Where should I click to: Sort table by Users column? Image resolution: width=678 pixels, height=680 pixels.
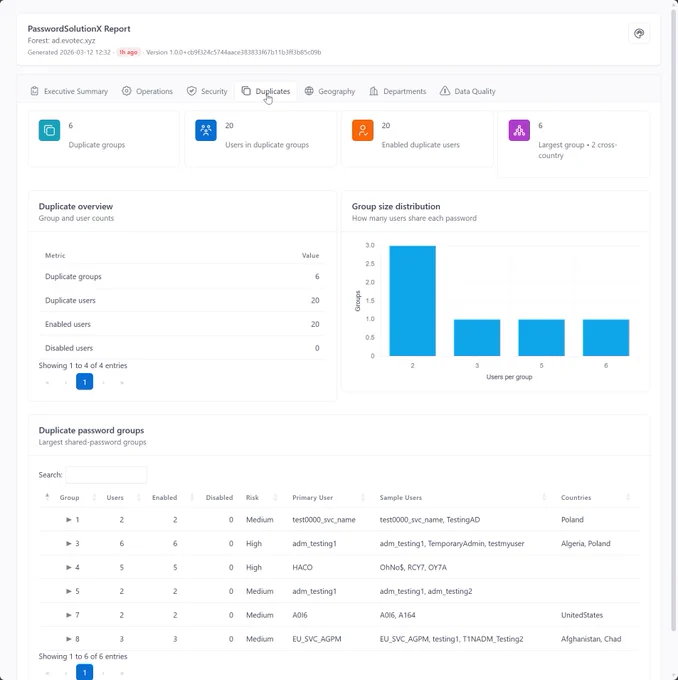click(x=115, y=497)
